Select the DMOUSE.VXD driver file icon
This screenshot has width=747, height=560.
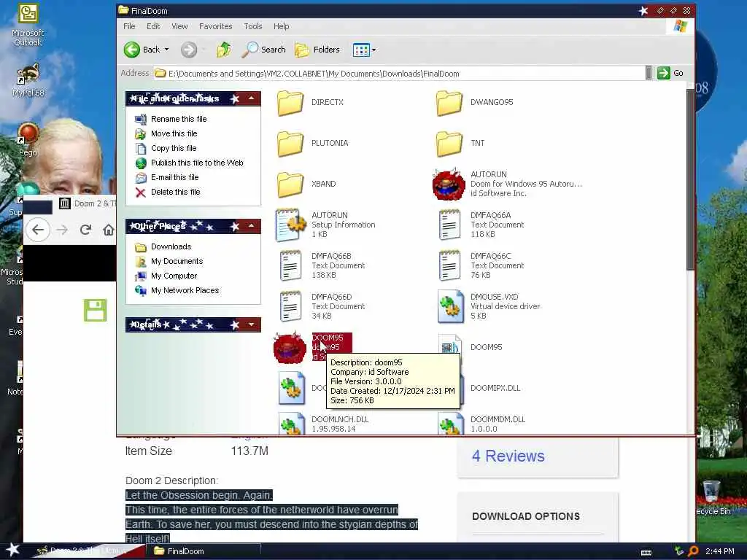pos(450,307)
